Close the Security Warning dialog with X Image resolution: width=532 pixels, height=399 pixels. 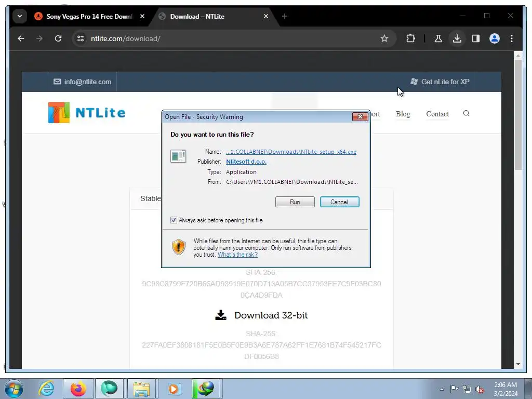(x=360, y=117)
